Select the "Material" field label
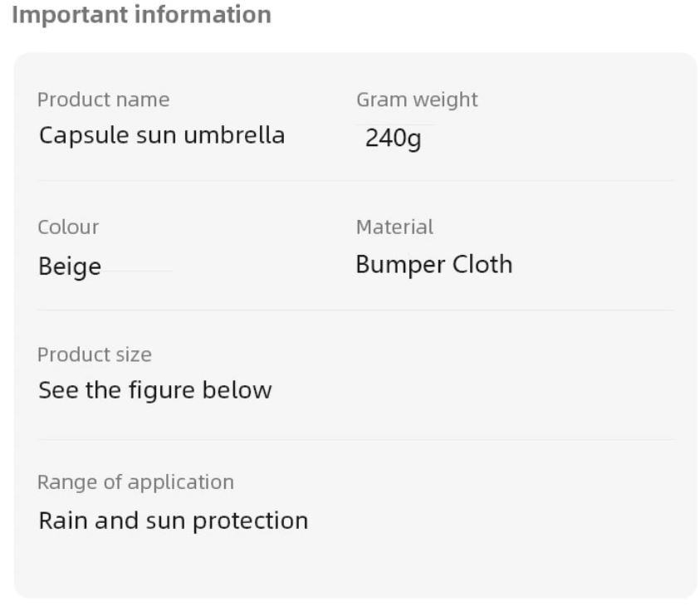This screenshot has width=700, height=606. pos(394,227)
